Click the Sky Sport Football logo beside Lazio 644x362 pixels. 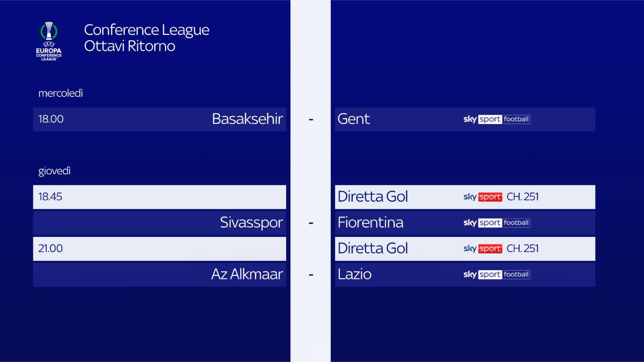496,275
